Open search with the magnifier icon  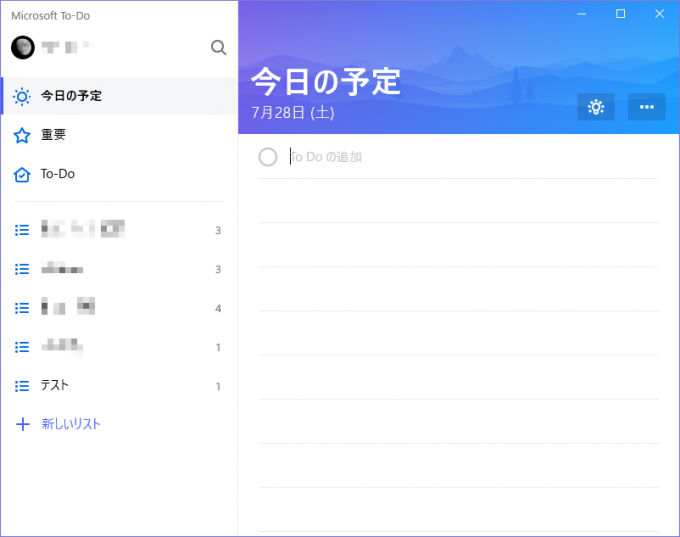point(219,47)
